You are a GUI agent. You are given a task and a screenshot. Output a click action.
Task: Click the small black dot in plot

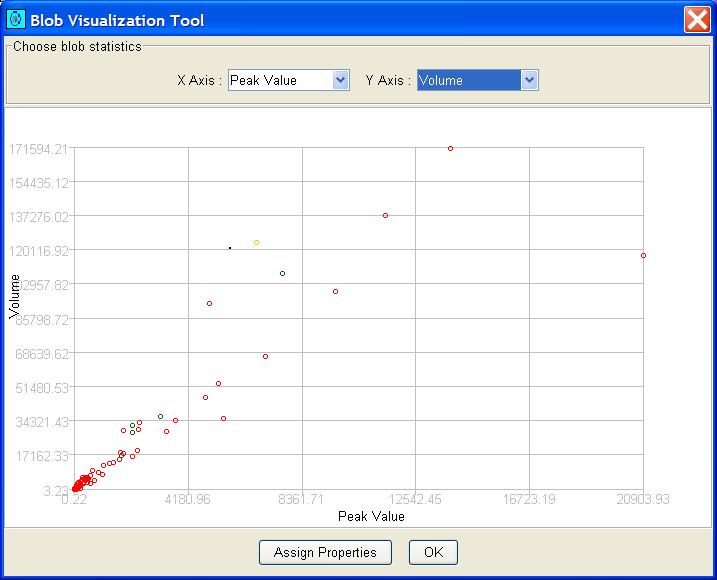click(230, 248)
